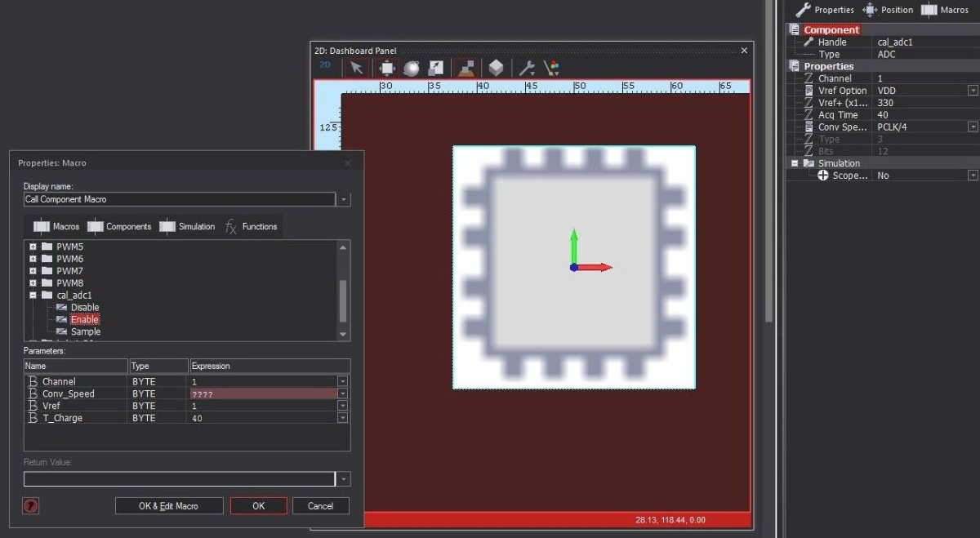Pick the scale tool in Dashboard Panel toolbar
The height and width of the screenshot is (538, 980).
(x=436, y=68)
